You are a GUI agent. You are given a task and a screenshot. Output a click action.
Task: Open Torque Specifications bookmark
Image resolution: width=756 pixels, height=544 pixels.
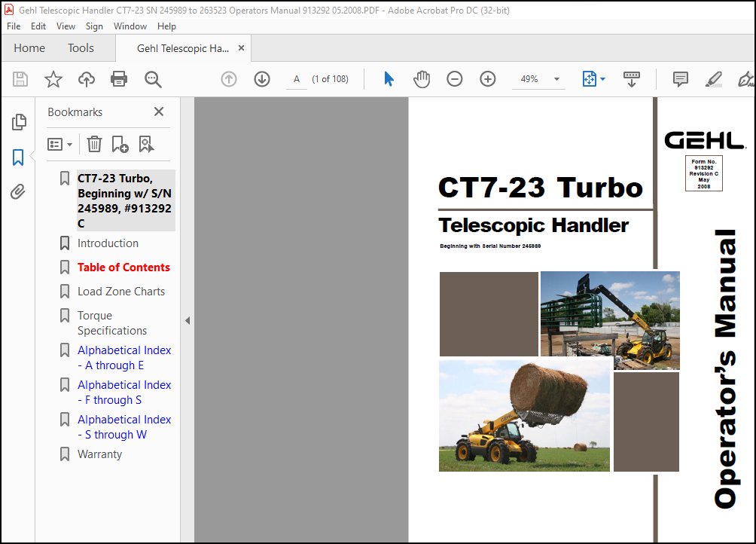112,323
